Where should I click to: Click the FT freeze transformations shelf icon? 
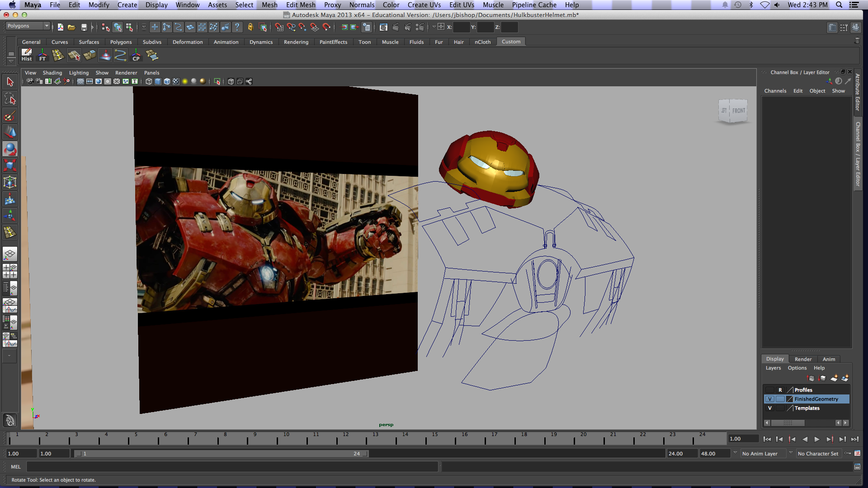[x=42, y=55]
